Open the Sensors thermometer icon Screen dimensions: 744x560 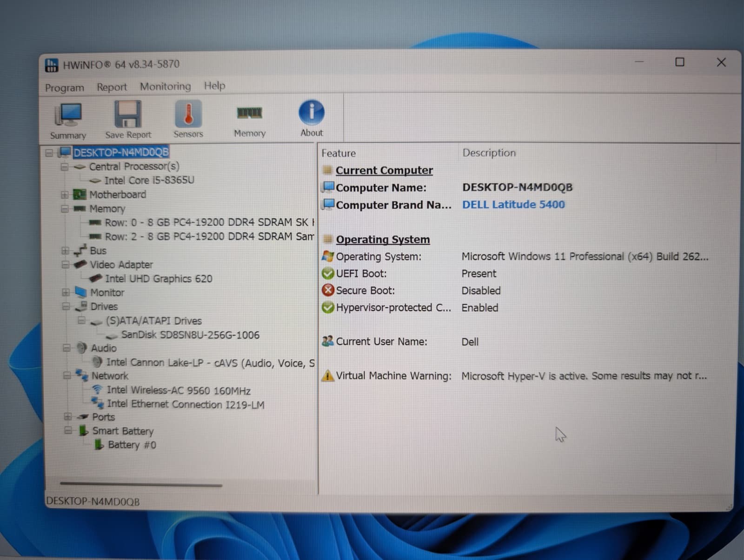(188, 113)
